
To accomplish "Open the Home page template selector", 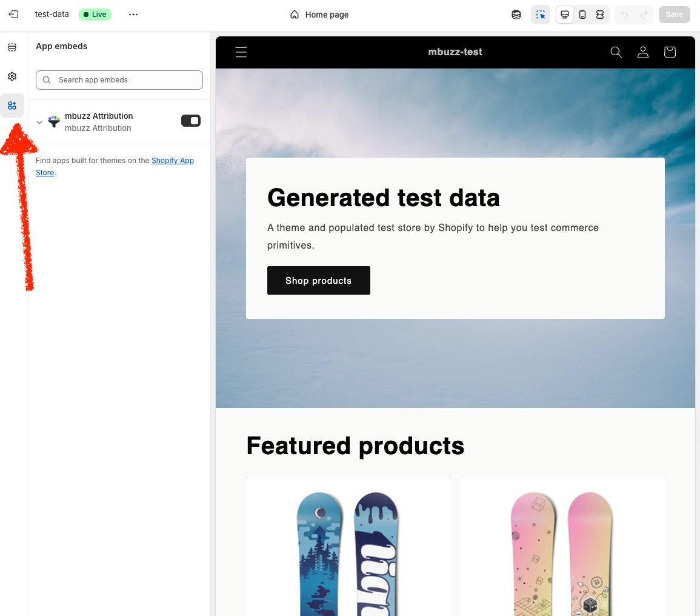I will [319, 14].
